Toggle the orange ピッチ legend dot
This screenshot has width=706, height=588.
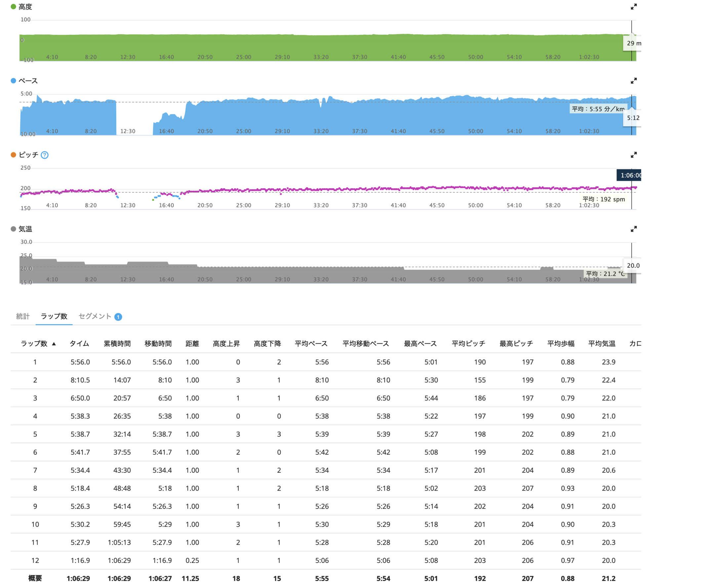click(14, 155)
